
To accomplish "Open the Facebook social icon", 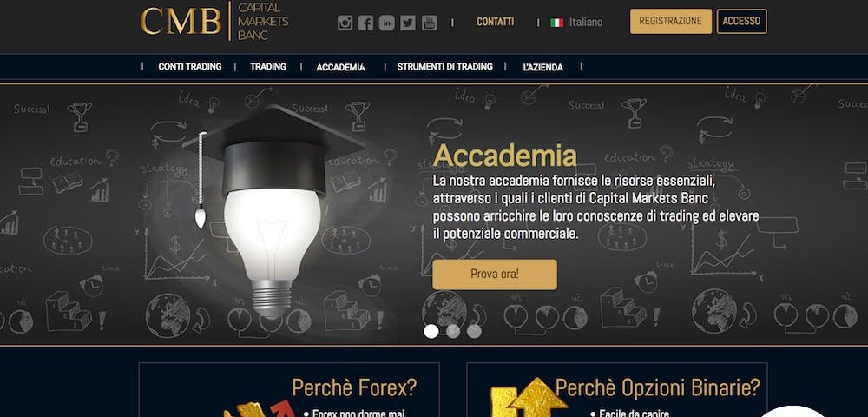I will 365,23.
